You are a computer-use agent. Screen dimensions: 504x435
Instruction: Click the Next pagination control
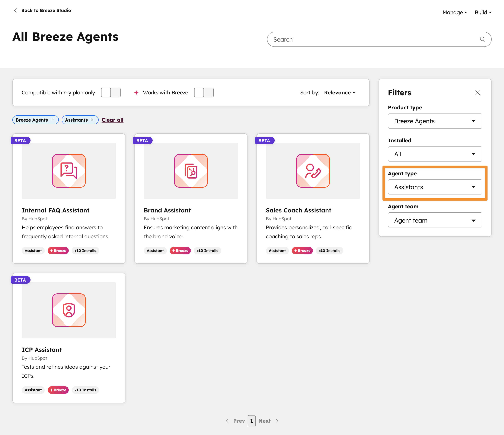(264, 421)
